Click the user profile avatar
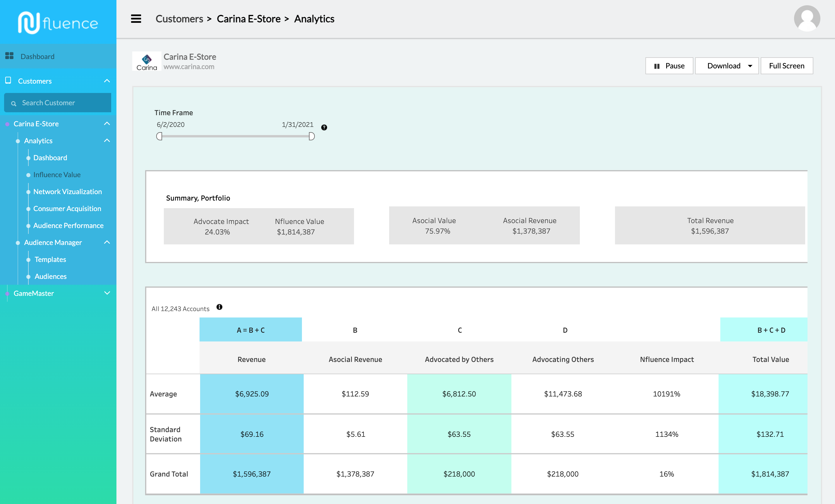Screen dimensions: 835x504 [807, 19]
